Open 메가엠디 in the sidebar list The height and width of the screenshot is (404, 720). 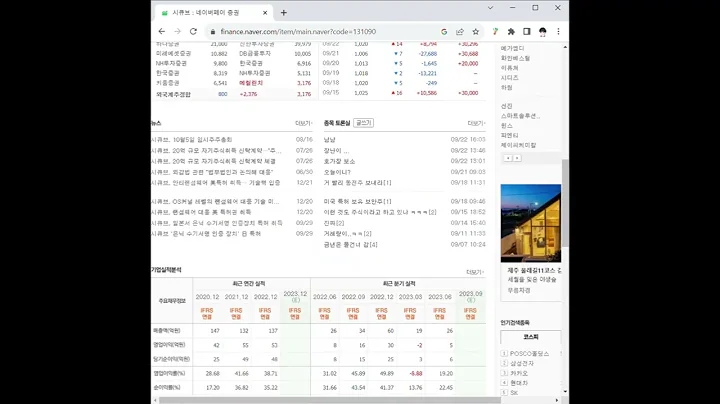[x=512, y=48]
